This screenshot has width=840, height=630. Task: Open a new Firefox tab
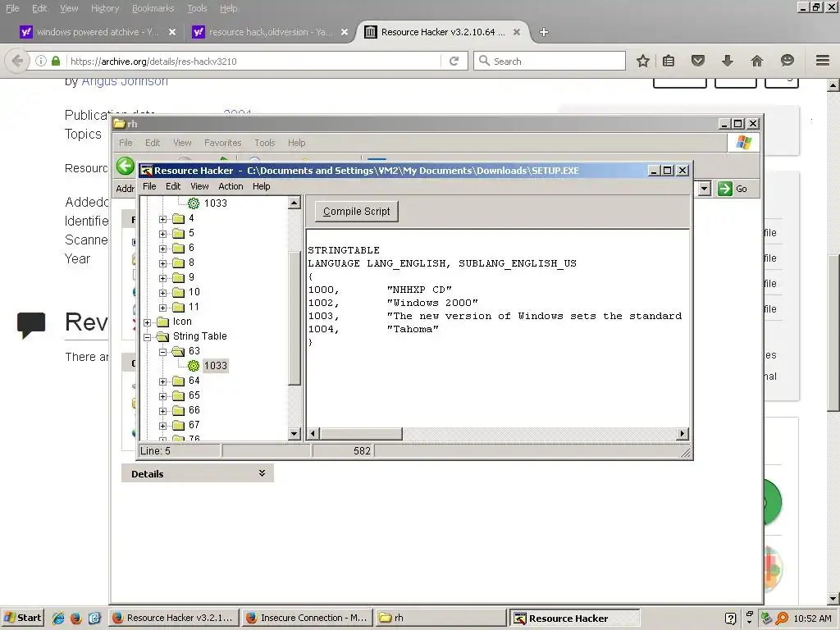544,32
